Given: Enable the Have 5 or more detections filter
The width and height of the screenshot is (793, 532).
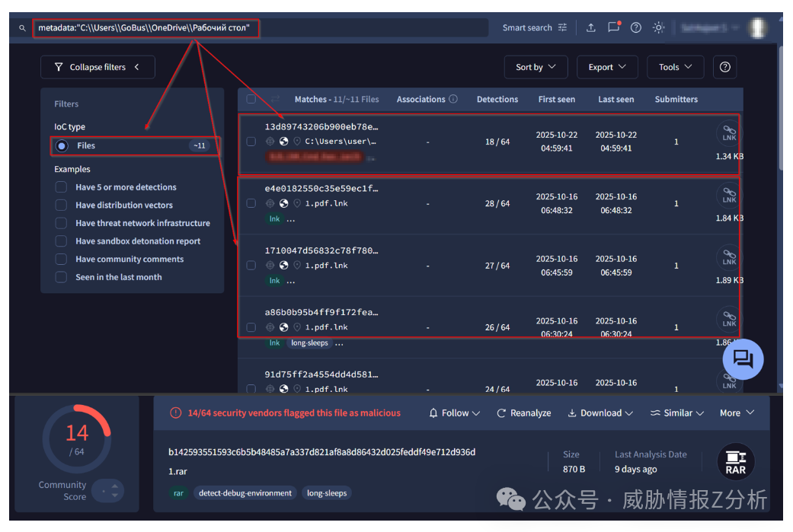Looking at the screenshot, I should point(61,186).
